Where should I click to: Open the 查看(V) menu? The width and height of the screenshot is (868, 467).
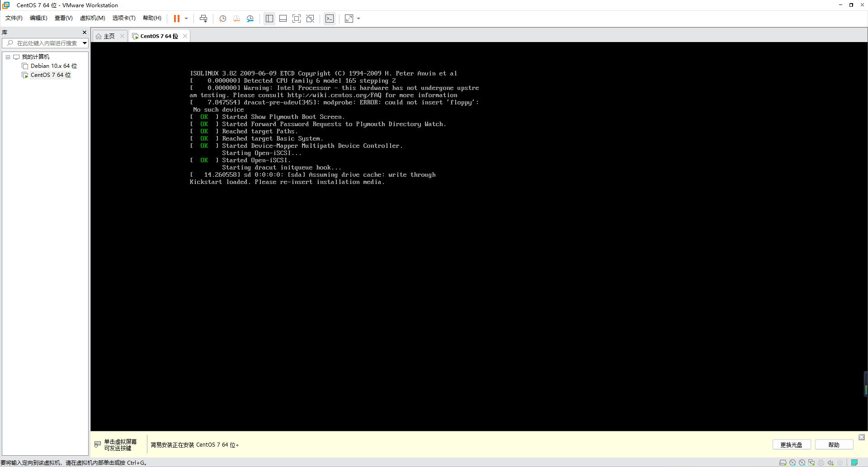click(63, 18)
